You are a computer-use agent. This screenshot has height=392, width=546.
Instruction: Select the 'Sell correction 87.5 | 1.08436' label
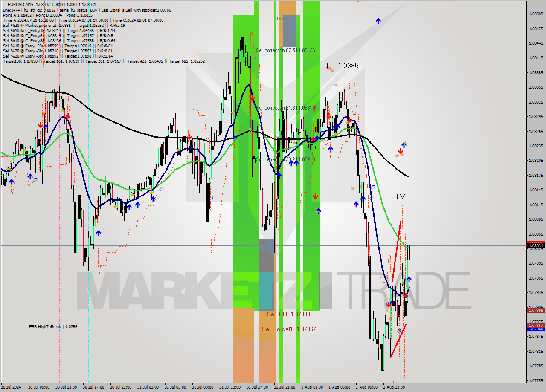(x=285, y=50)
